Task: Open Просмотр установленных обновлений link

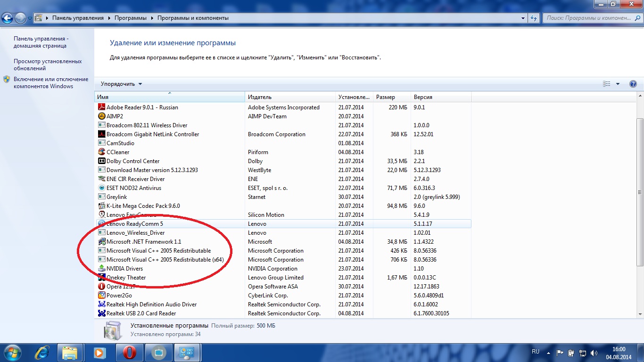Action: [x=48, y=65]
